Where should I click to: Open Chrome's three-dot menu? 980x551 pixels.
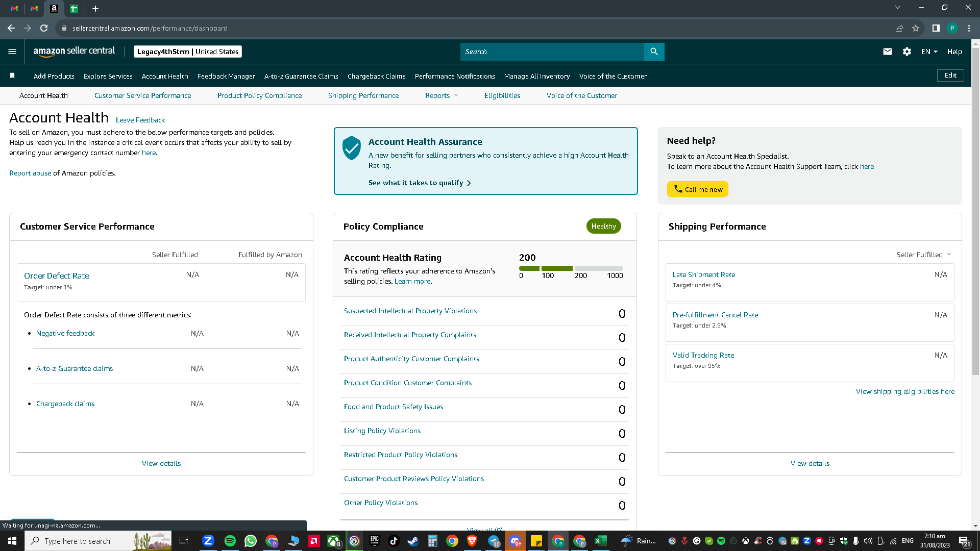pyautogui.click(x=969, y=28)
